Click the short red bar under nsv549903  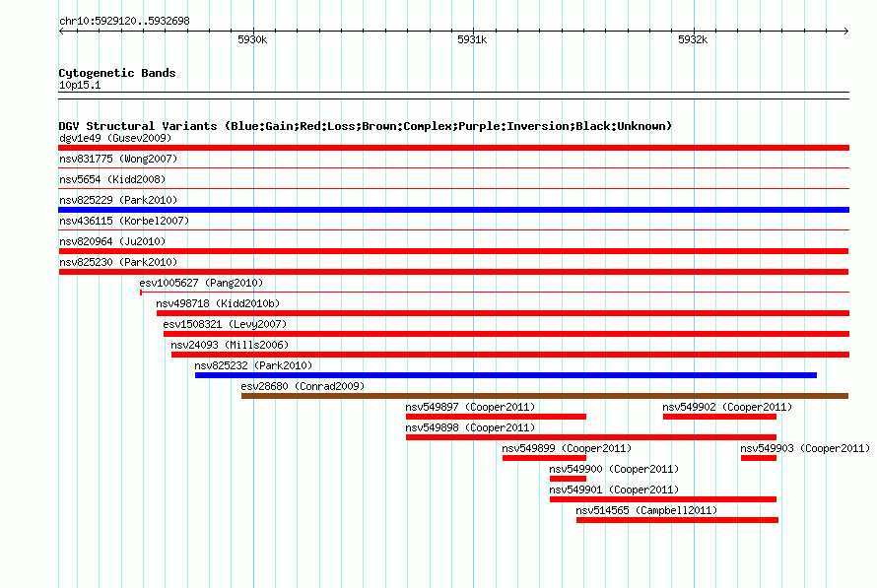(x=759, y=458)
